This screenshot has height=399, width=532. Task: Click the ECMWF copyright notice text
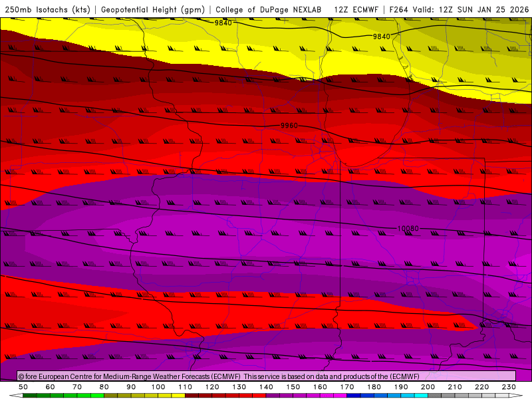(x=219, y=376)
